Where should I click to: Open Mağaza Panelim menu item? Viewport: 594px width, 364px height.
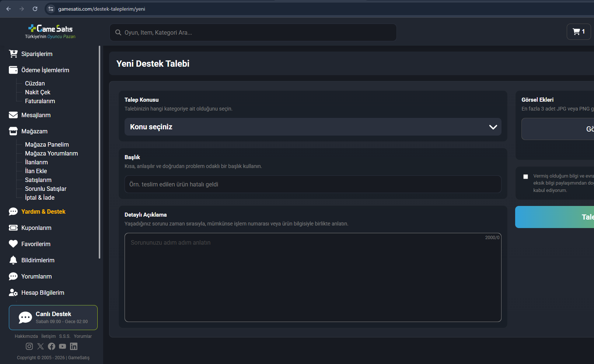click(47, 144)
